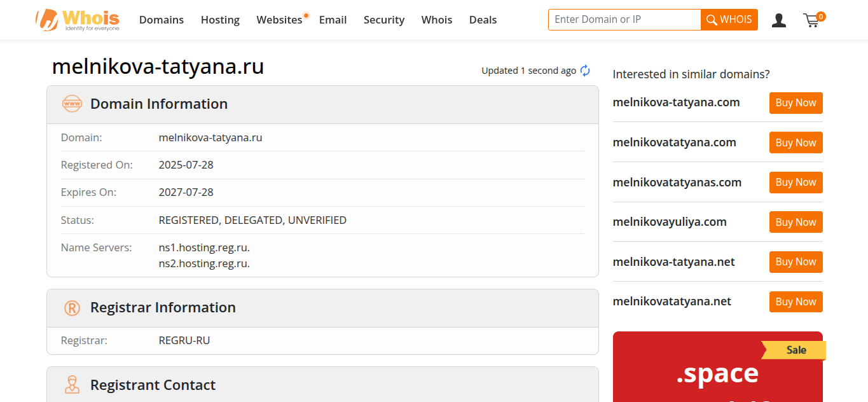Focus the Enter Domain or IP field

(624, 20)
